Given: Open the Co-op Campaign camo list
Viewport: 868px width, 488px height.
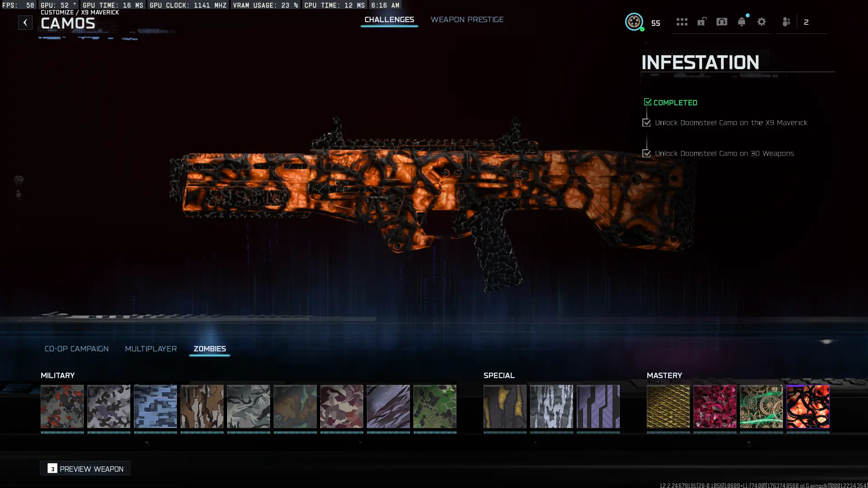Looking at the screenshot, I should (x=76, y=349).
